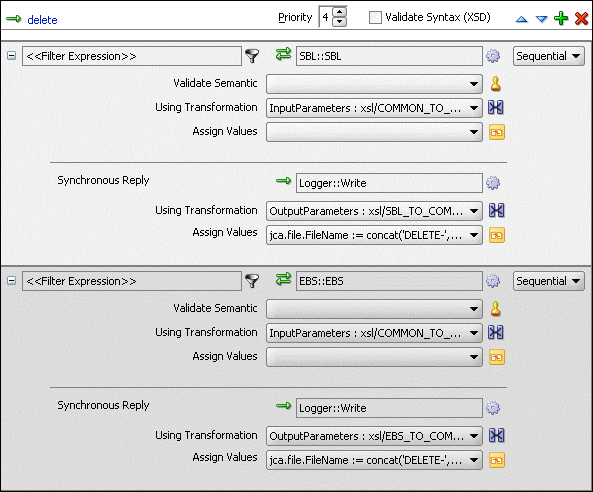The image size is (593, 492).
Task: Enable Validate Syntax (XSD) checkbox
Action: pos(375,17)
